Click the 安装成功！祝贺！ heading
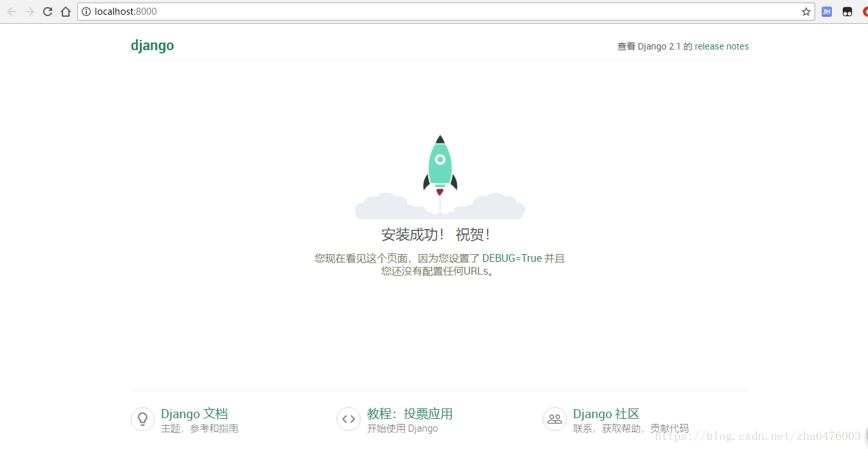The image size is (868, 449). tap(436, 234)
